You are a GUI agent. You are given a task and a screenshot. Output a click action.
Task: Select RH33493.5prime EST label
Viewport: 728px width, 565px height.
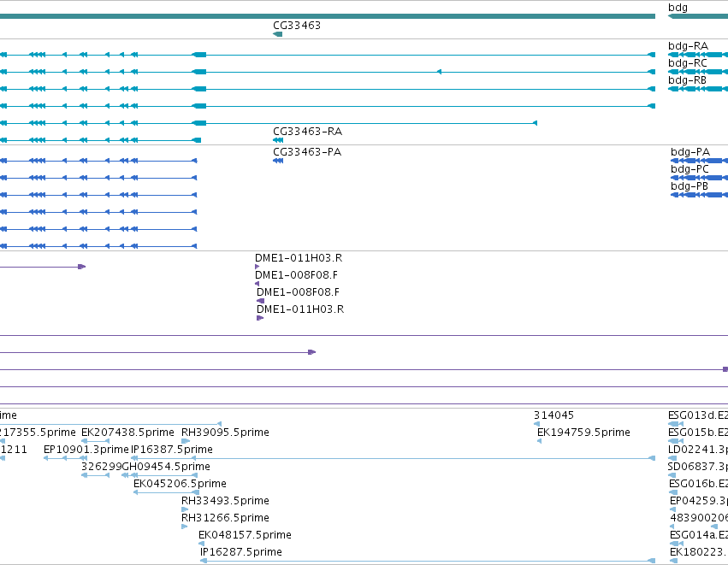point(225,501)
